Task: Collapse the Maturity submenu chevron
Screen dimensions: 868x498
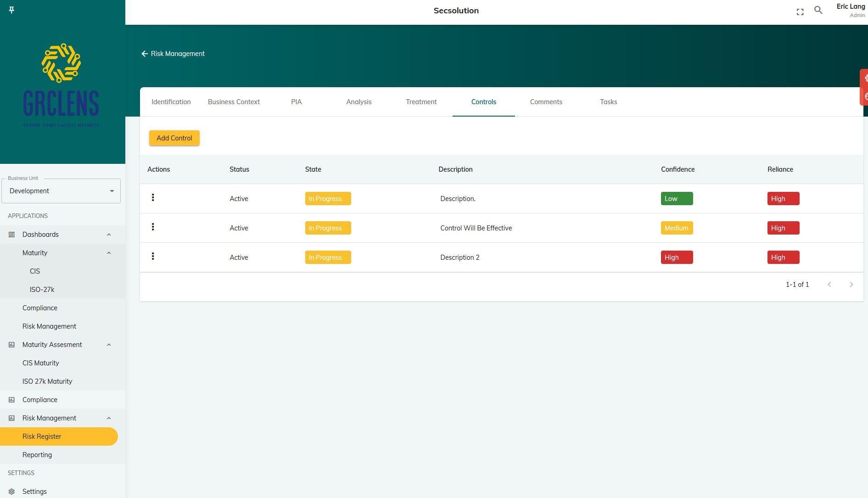Action: 109,253
